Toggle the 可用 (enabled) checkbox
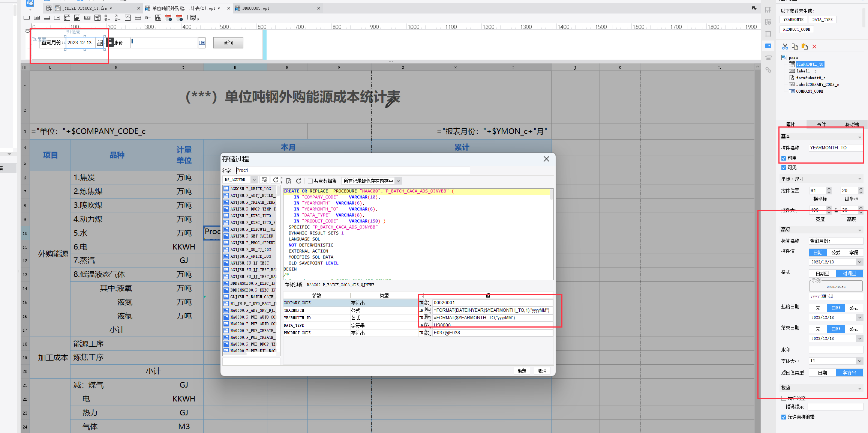Screen dimensions: 868x433 click(784, 158)
